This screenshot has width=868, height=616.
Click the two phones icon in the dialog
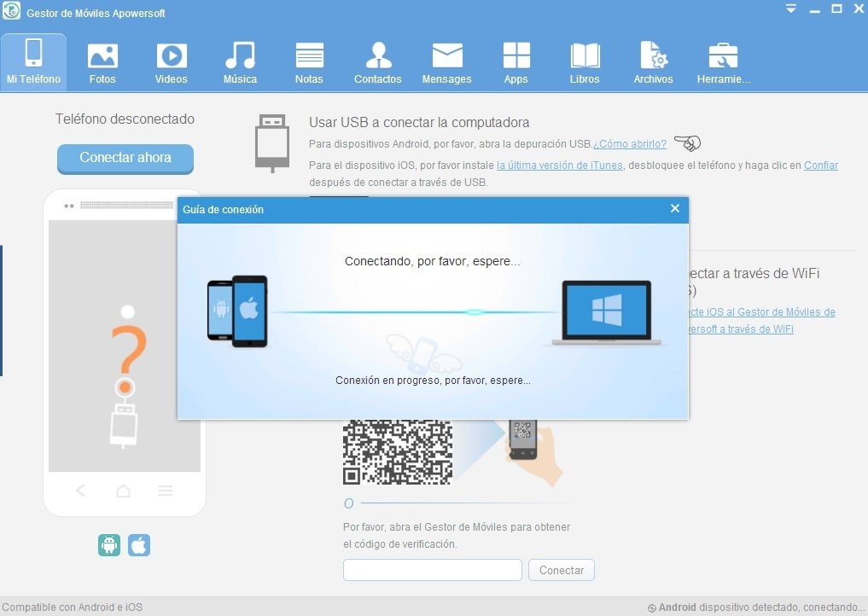point(237,311)
